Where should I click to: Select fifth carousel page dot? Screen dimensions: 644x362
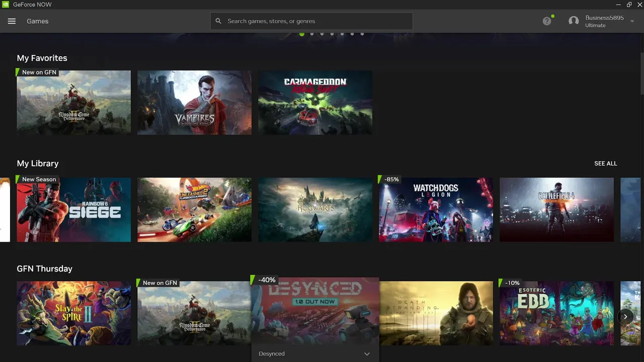click(342, 34)
